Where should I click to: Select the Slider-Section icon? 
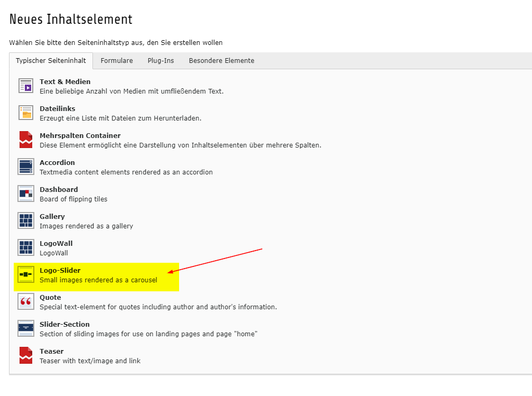26,328
